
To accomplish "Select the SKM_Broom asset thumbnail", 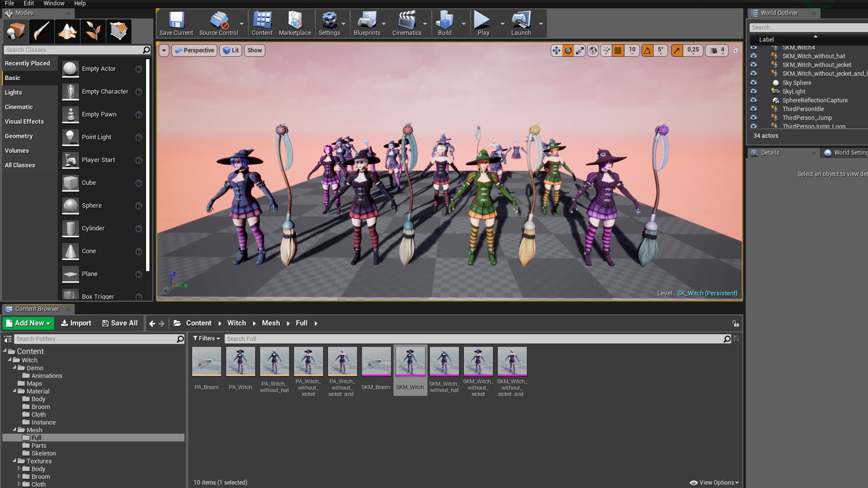I will pyautogui.click(x=376, y=361).
